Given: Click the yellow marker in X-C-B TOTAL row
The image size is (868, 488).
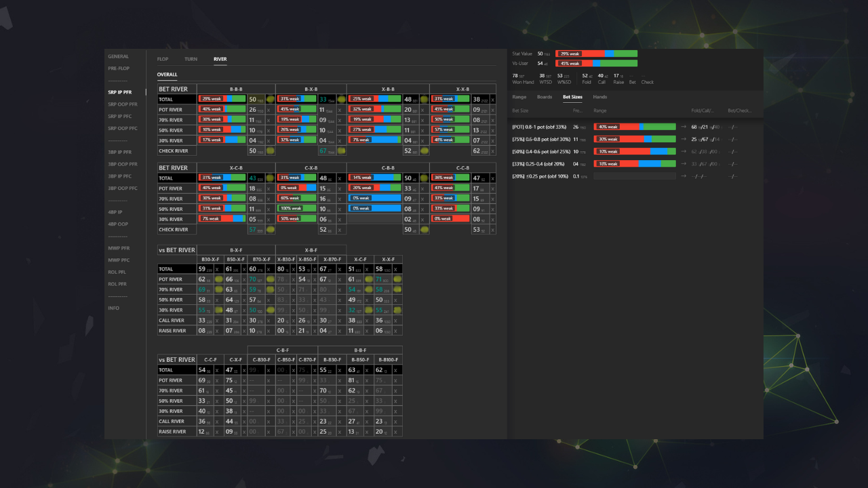Looking at the screenshot, I should click(269, 178).
